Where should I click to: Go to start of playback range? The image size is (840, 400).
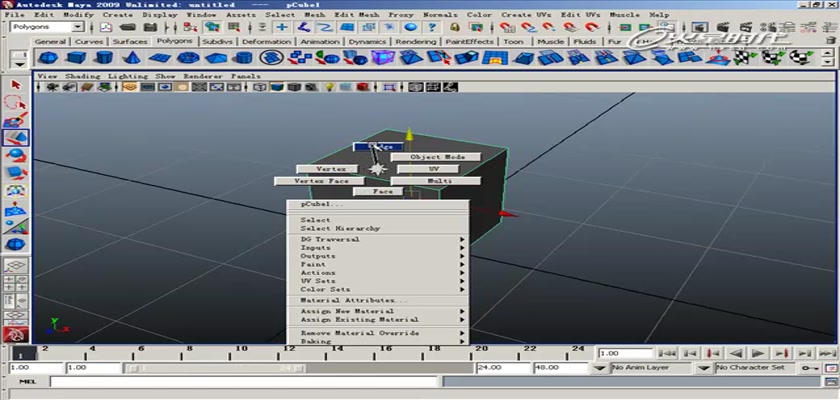pos(667,353)
